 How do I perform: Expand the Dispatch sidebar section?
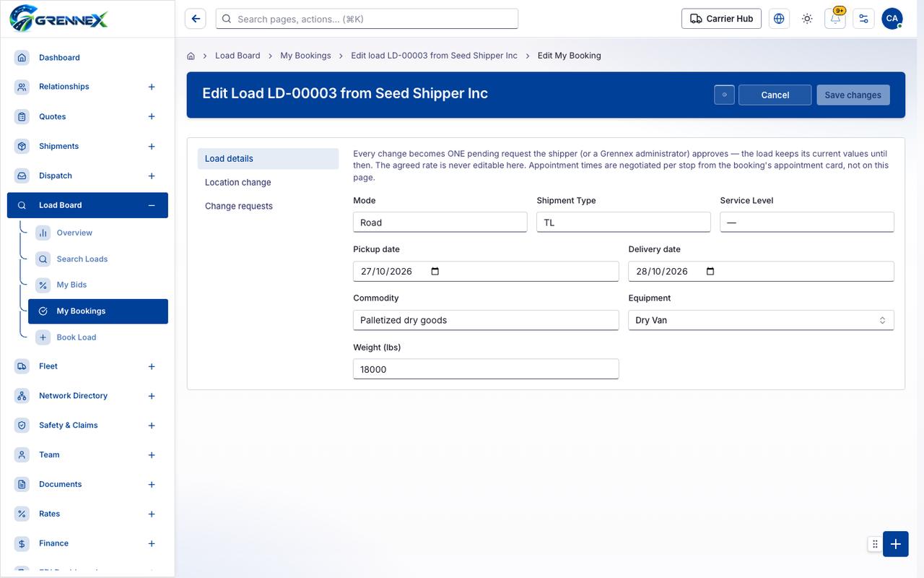click(152, 176)
